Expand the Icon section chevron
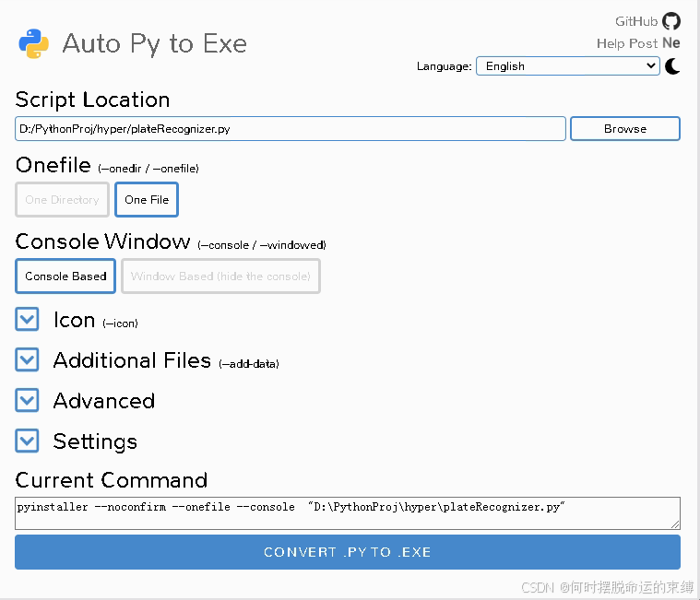Screen dimensions: 700x600 [27, 319]
